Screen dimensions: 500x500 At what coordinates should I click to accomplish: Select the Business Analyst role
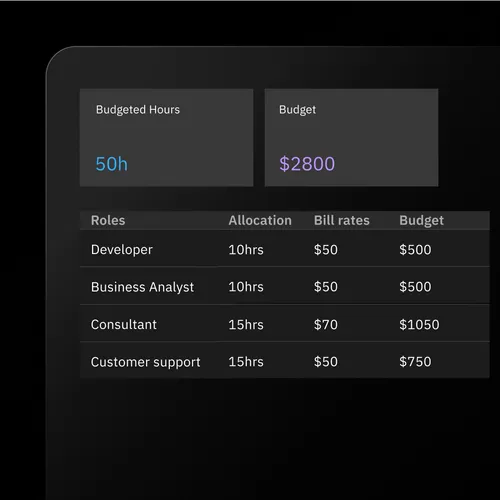point(142,287)
